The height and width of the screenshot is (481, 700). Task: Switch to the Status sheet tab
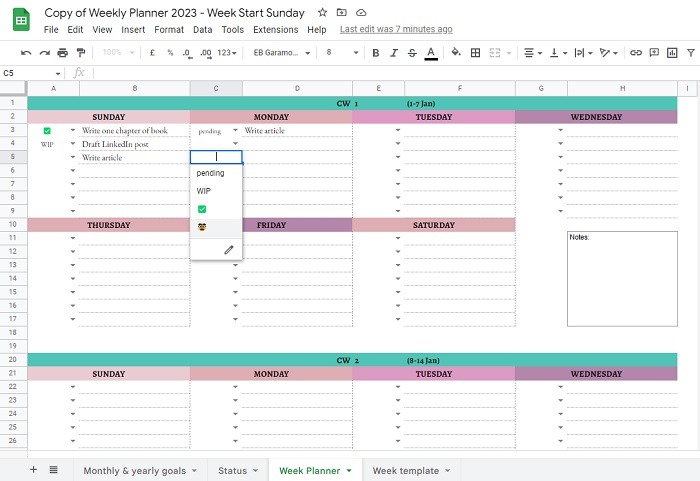(238, 470)
